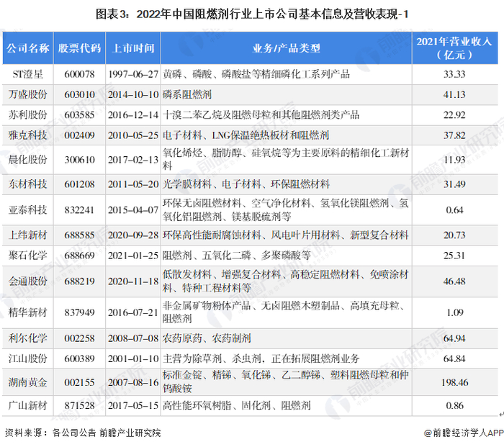Select the company name 亚泰科技

point(28,210)
